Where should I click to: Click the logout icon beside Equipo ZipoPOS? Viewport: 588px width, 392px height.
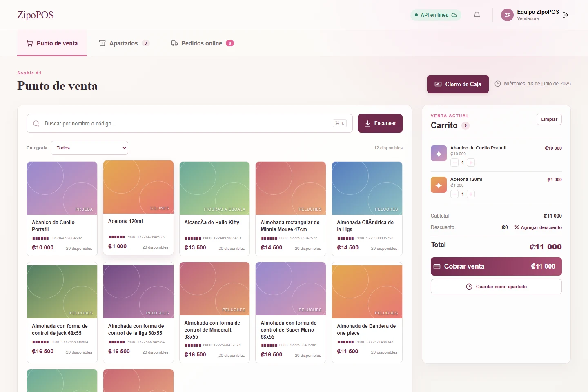pos(566,15)
